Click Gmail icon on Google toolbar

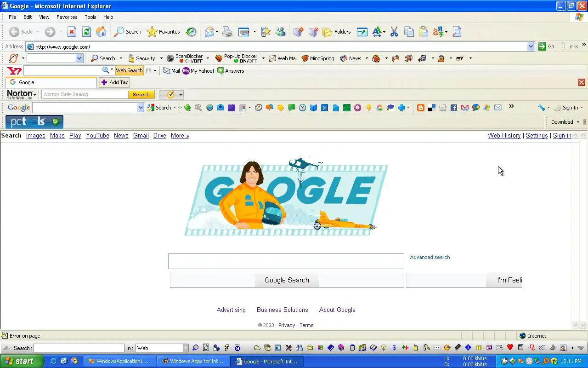click(465, 108)
